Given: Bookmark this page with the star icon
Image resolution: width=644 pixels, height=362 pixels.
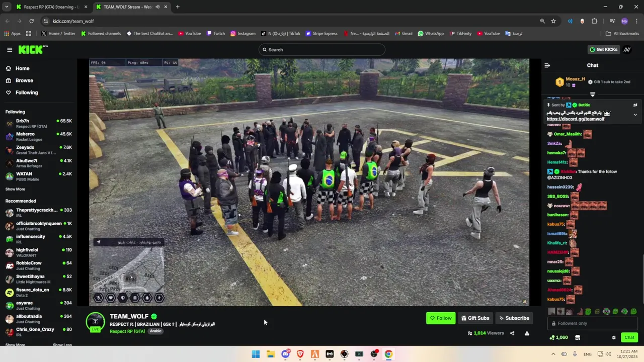Looking at the screenshot, I should (x=553, y=21).
